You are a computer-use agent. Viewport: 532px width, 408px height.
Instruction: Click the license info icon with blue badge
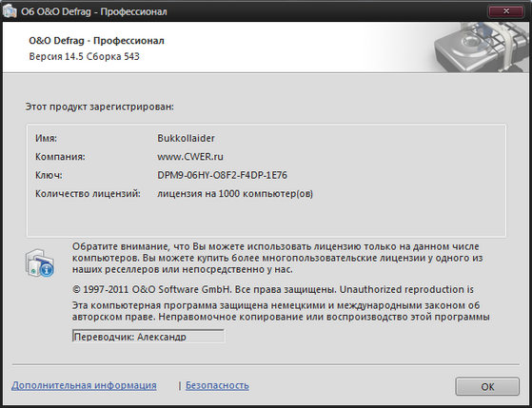(40, 263)
